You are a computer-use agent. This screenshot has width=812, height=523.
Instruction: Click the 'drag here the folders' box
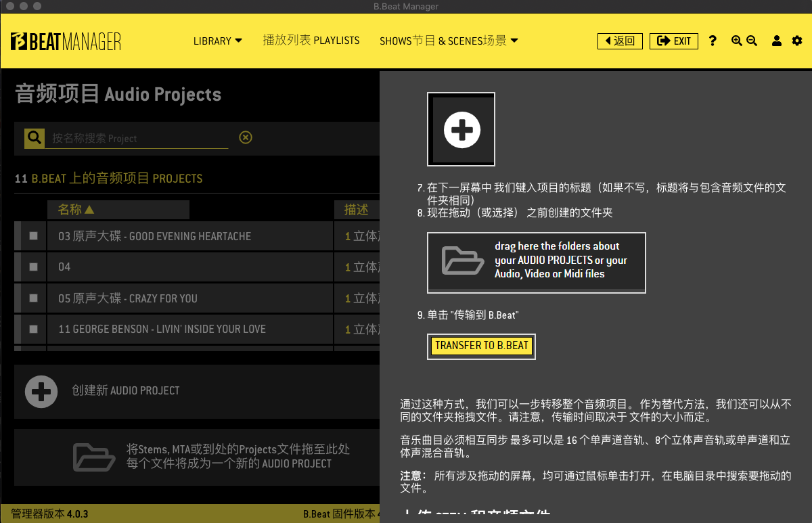(x=537, y=263)
